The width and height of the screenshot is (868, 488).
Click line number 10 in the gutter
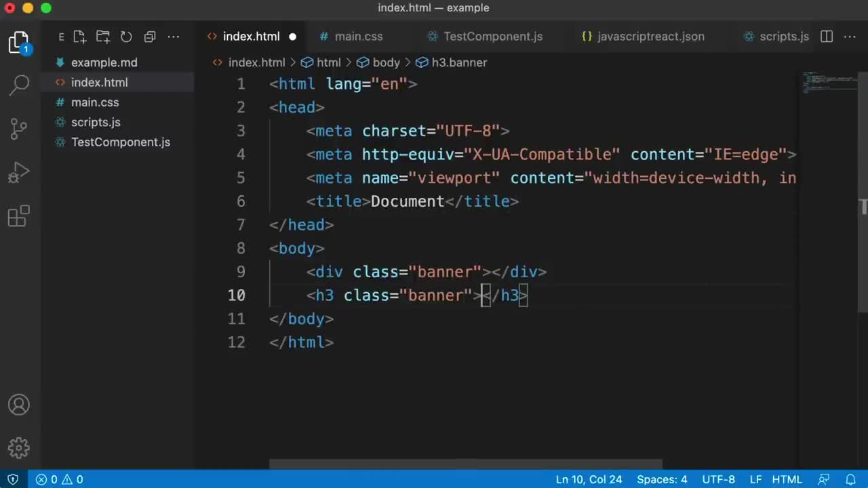237,295
